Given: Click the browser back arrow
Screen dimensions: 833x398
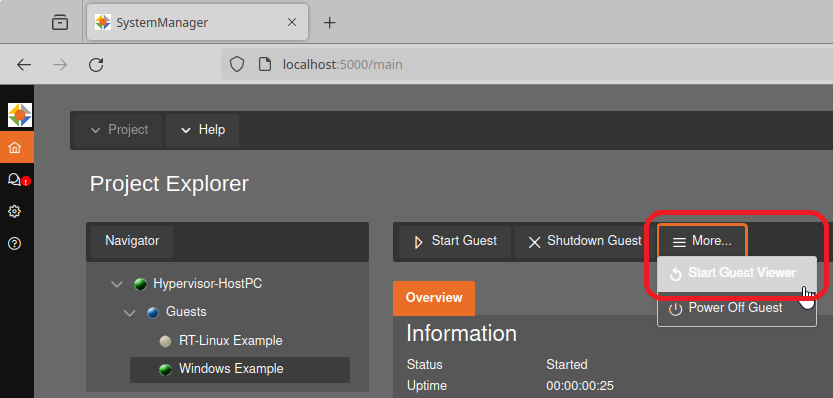Looking at the screenshot, I should [x=24, y=65].
